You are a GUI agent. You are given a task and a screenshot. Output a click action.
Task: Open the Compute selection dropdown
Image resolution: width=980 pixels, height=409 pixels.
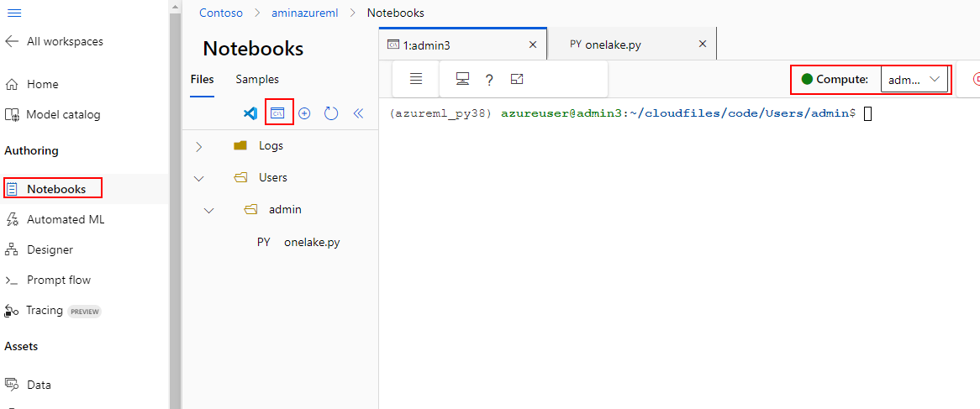[x=914, y=80]
